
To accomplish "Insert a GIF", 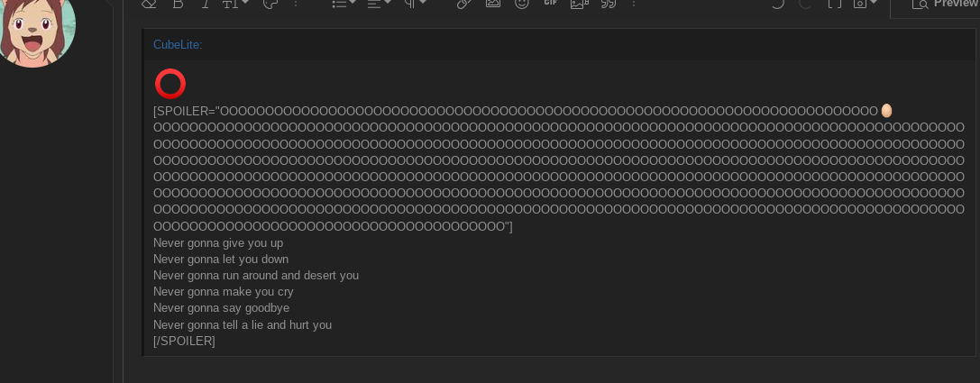I will (x=550, y=3).
